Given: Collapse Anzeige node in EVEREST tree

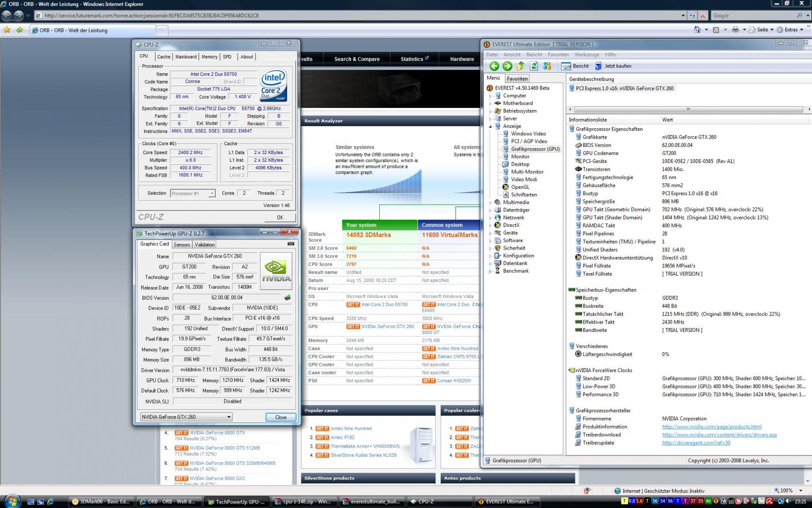Looking at the screenshot, I should [x=490, y=127].
